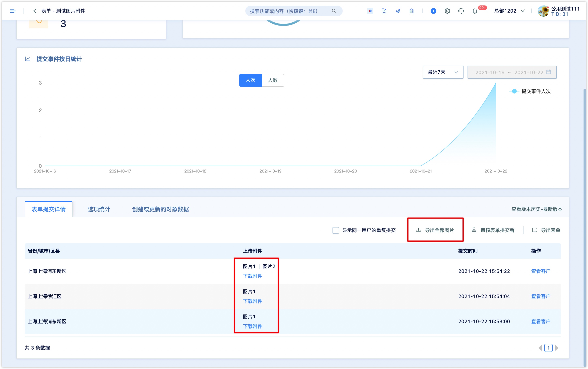The width and height of the screenshot is (588, 369).
Task: View customer for 15:54:22 row
Action: coord(541,271)
